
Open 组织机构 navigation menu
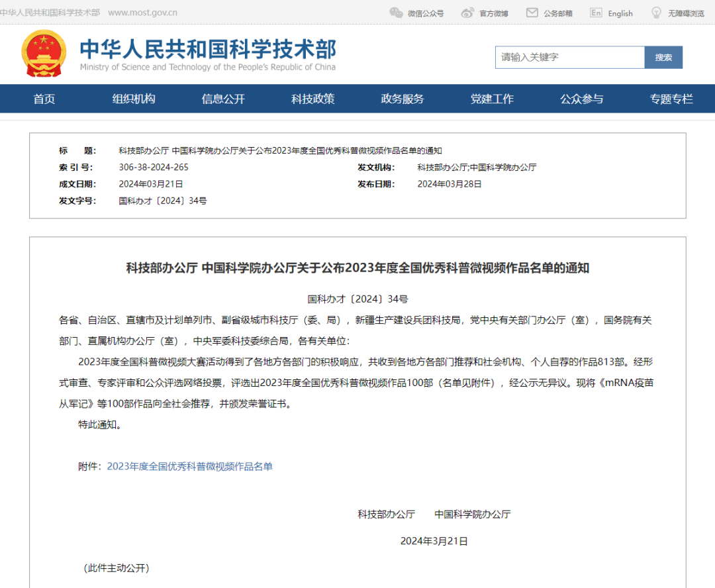tap(134, 99)
